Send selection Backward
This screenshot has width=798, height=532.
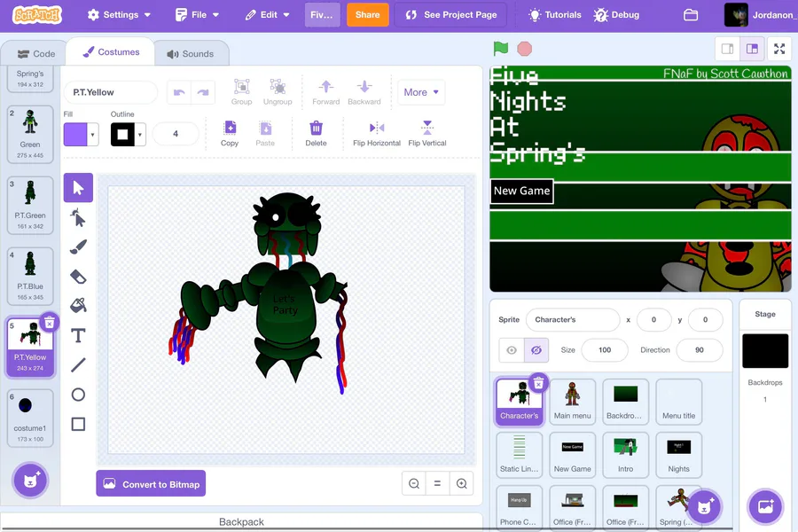364,91
